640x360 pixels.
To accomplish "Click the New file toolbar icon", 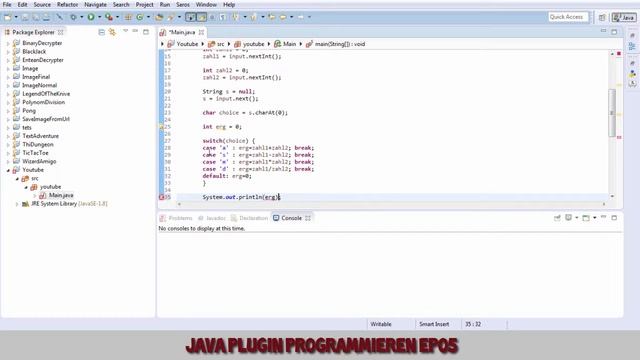I will point(7,17).
